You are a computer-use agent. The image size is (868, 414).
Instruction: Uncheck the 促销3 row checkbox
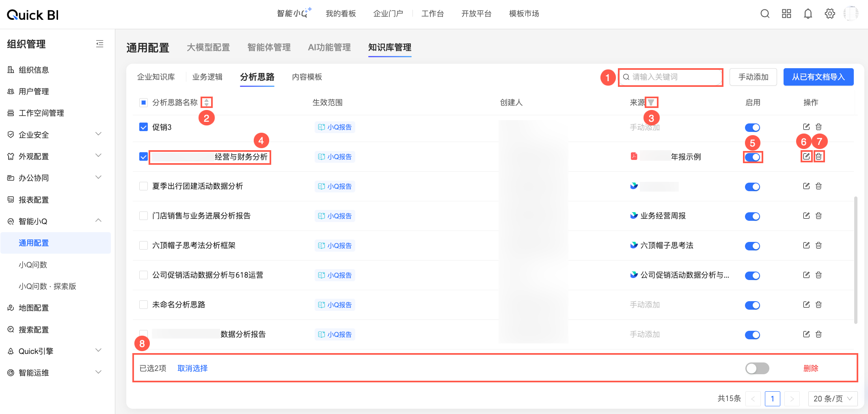143,127
